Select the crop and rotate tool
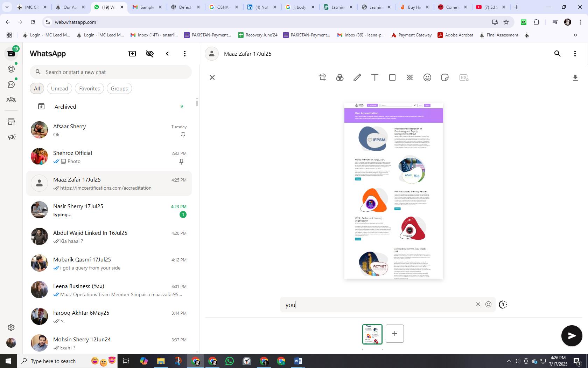The width and height of the screenshot is (588, 368). (x=322, y=77)
